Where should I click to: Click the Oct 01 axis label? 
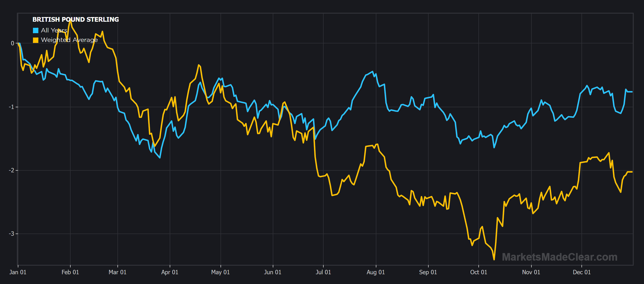pyautogui.click(x=479, y=272)
